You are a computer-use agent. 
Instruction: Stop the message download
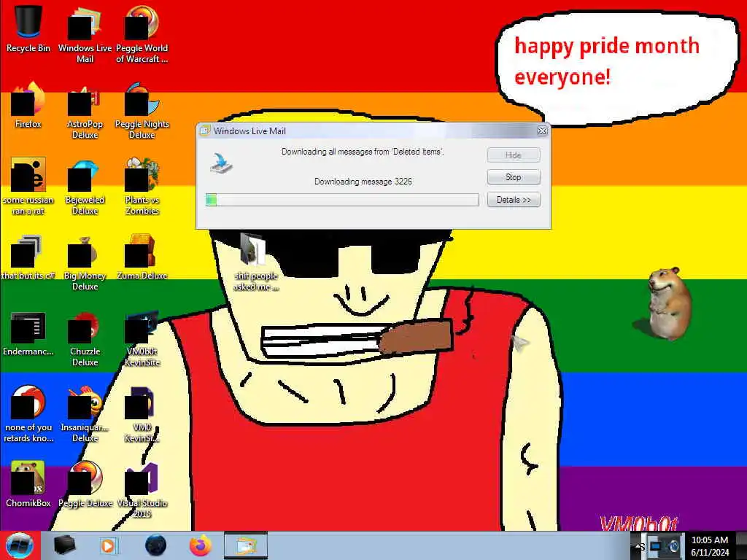tap(514, 177)
